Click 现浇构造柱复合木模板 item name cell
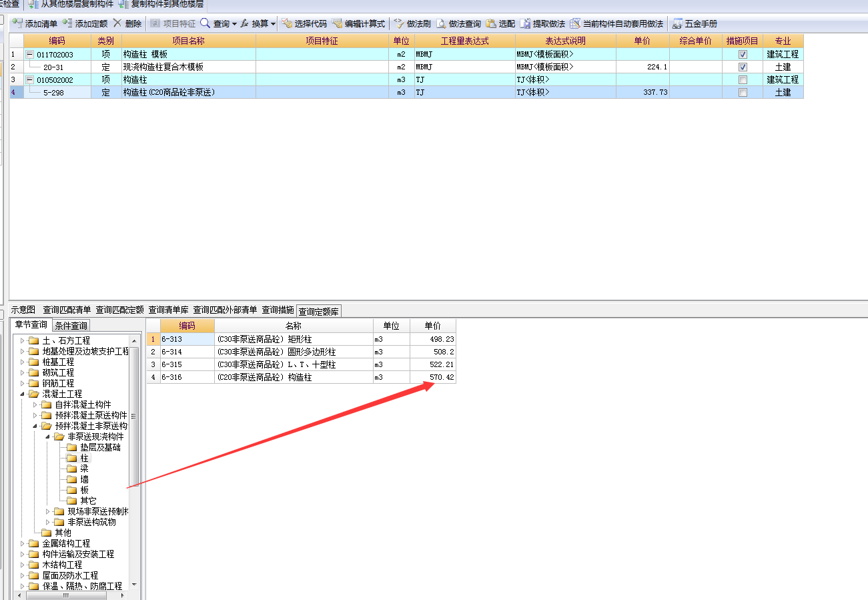This screenshot has width=868, height=600. (189, 67)
